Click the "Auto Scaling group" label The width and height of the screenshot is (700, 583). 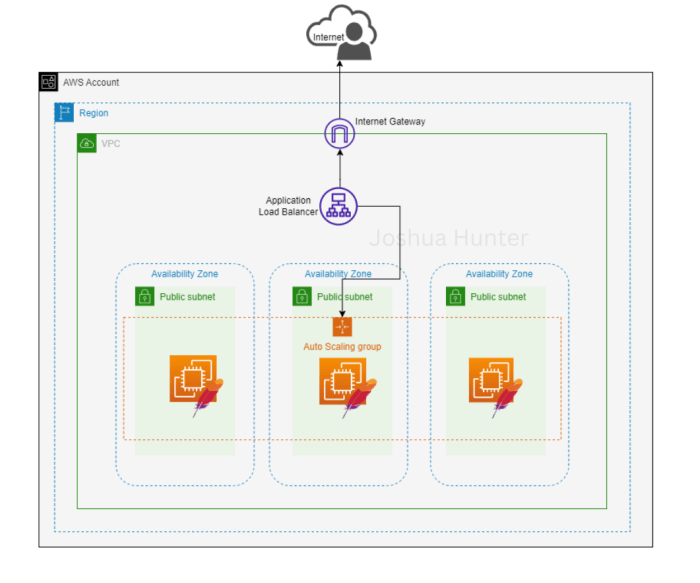coord(342,346)
